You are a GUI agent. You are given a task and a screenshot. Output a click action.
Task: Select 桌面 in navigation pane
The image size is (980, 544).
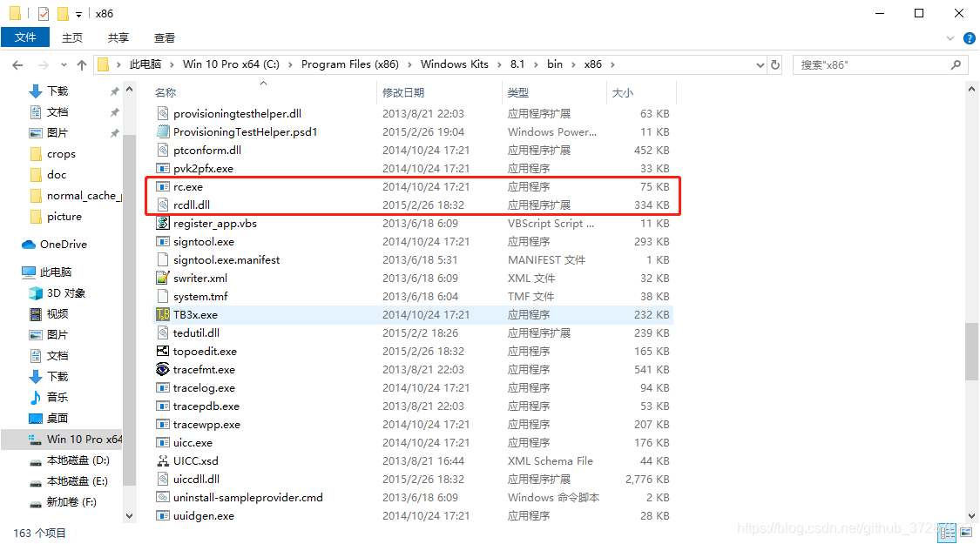[x=57, y=418]
